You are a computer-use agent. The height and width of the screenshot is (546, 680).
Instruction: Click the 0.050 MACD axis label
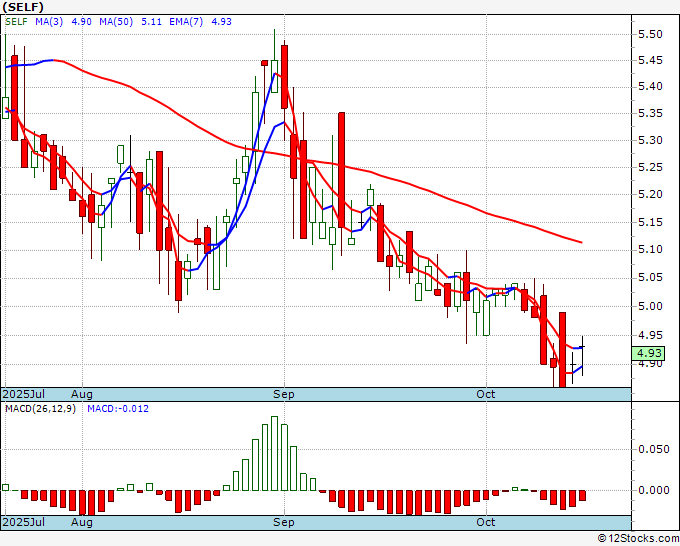pyautogui.click(x=654, y=449)
